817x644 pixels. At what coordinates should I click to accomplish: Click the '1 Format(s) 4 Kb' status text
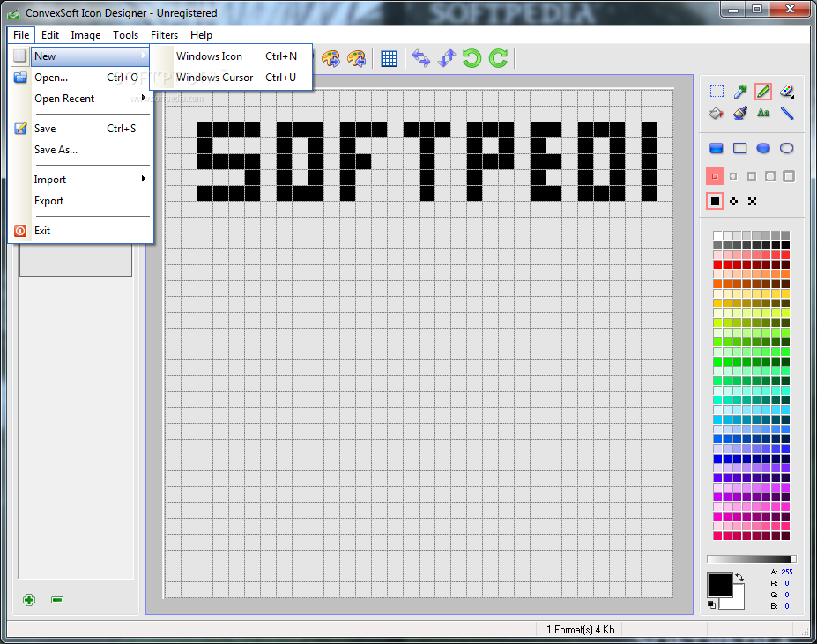[581, 629]
